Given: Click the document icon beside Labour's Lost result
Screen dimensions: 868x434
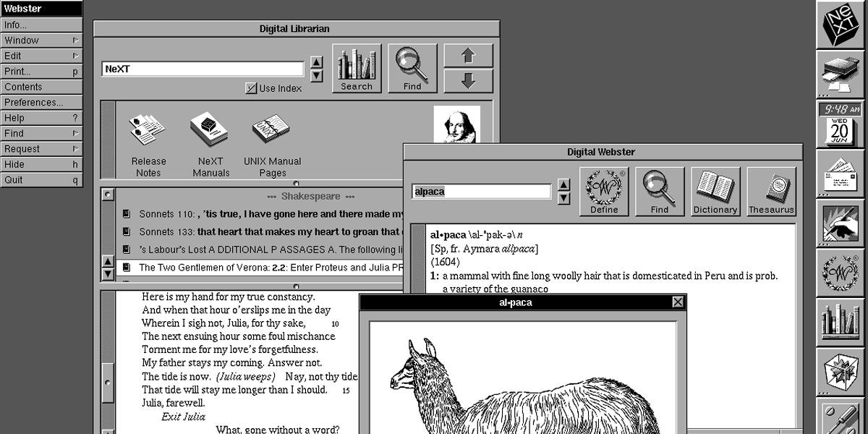Looking at the screenshot, I should pyautogui.click(x=126, y=250).
